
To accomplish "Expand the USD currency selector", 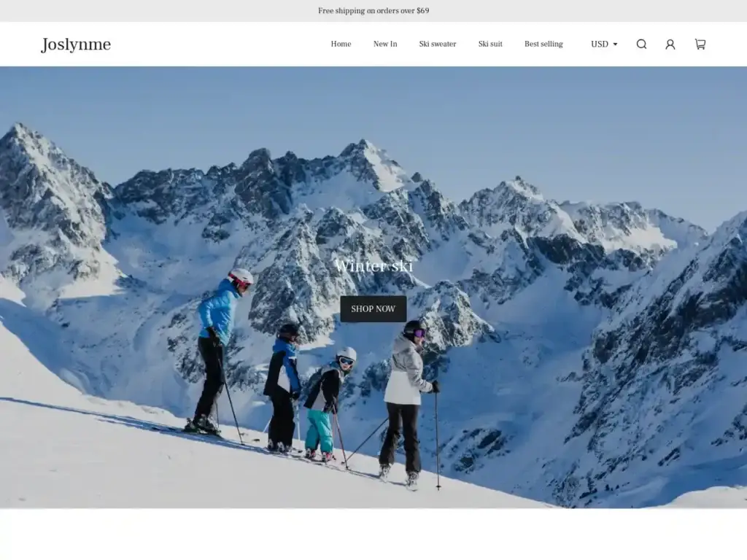I will pos(600,44).
